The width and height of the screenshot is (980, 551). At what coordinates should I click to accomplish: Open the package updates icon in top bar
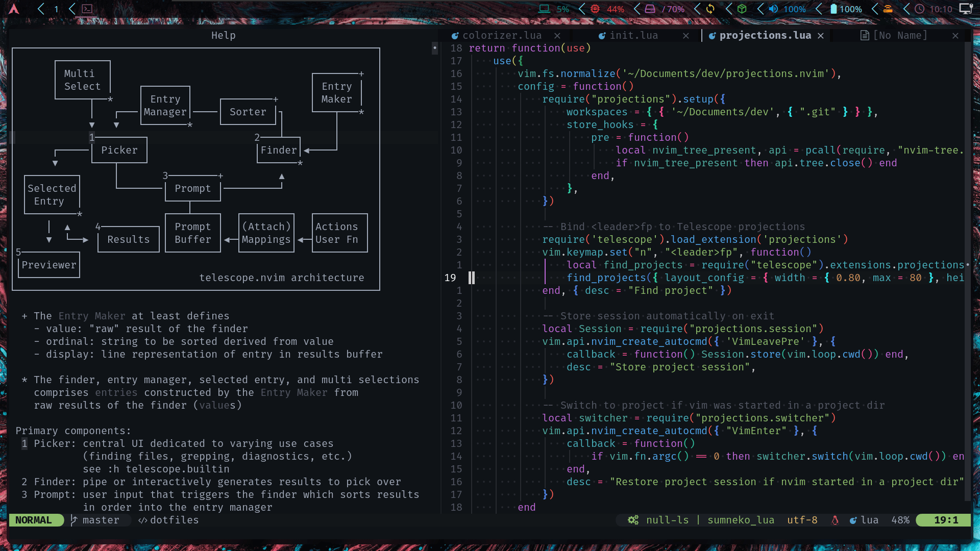coord(741,9)
